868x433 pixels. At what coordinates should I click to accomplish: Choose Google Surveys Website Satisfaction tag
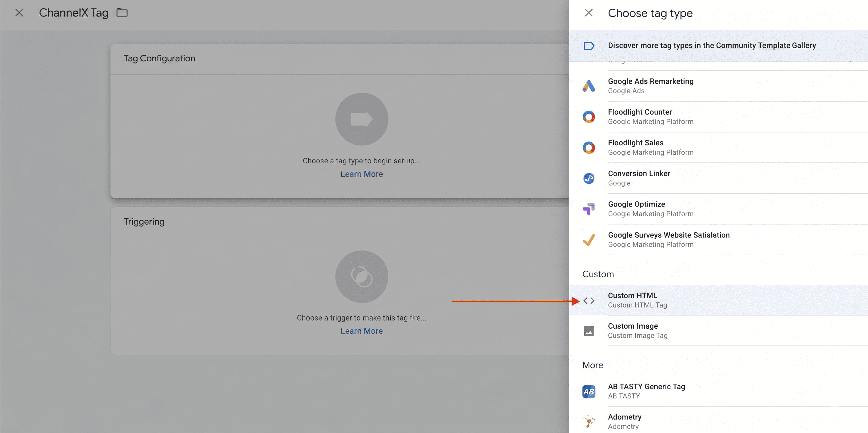click(718, 240)
